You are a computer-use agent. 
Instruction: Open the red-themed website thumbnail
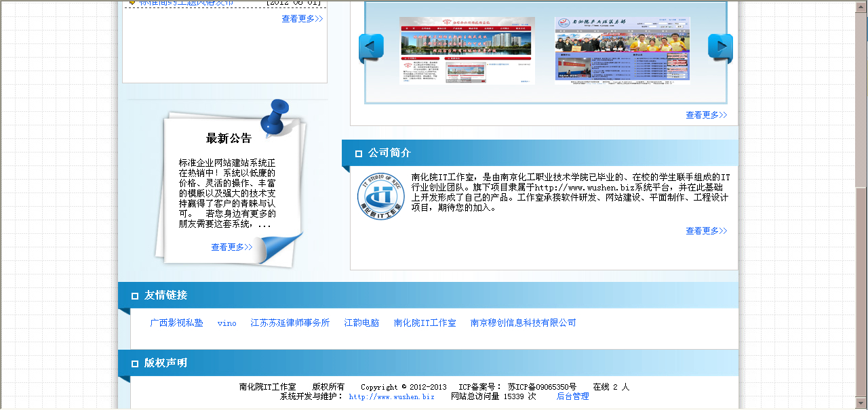click(467, 51)
